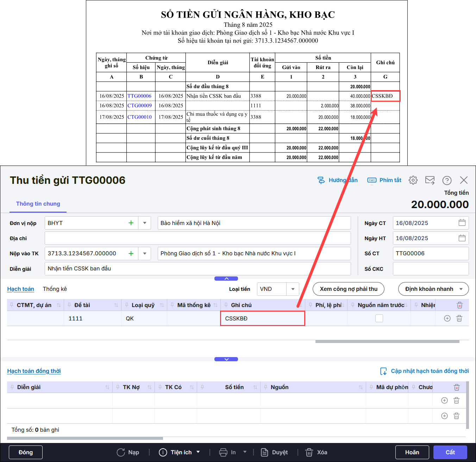Collapse the general info section chevron

point(226,279)
